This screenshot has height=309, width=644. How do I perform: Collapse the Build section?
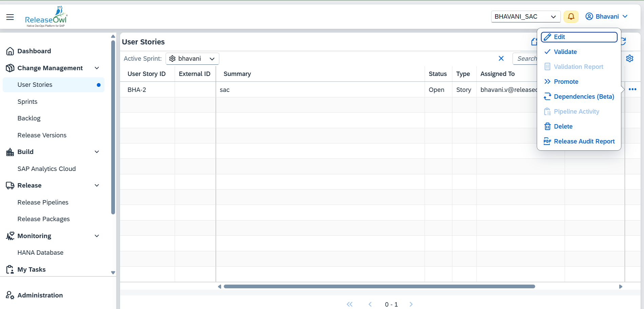pos(97,152)
